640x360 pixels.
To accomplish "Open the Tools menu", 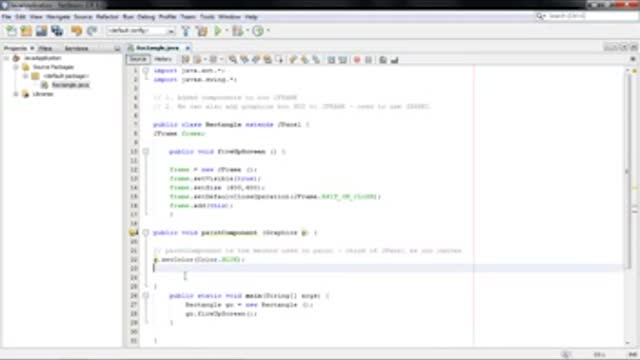I will click(207, 17).
